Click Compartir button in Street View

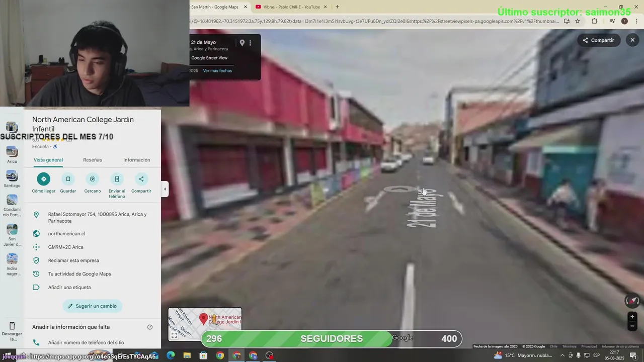(x=599, y=40)
